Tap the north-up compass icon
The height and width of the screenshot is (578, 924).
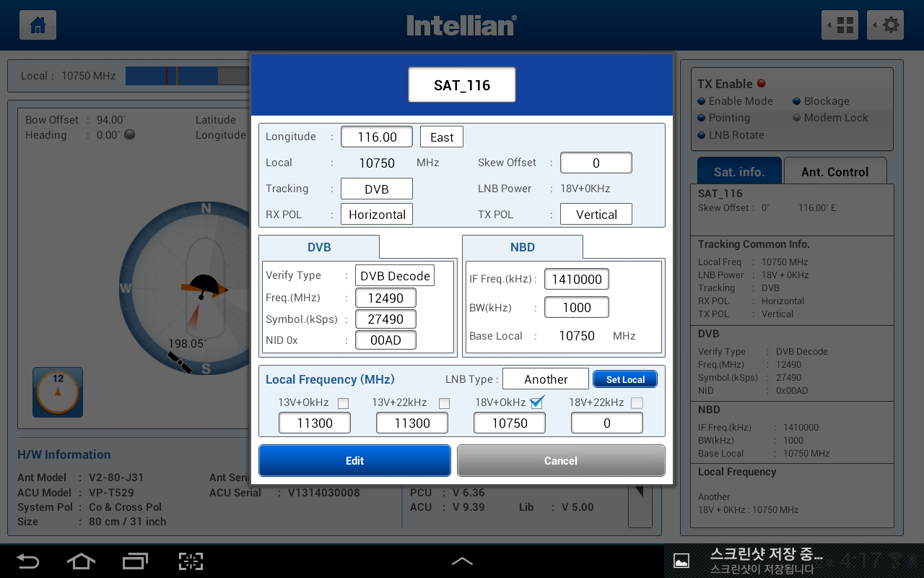point(58,392)
